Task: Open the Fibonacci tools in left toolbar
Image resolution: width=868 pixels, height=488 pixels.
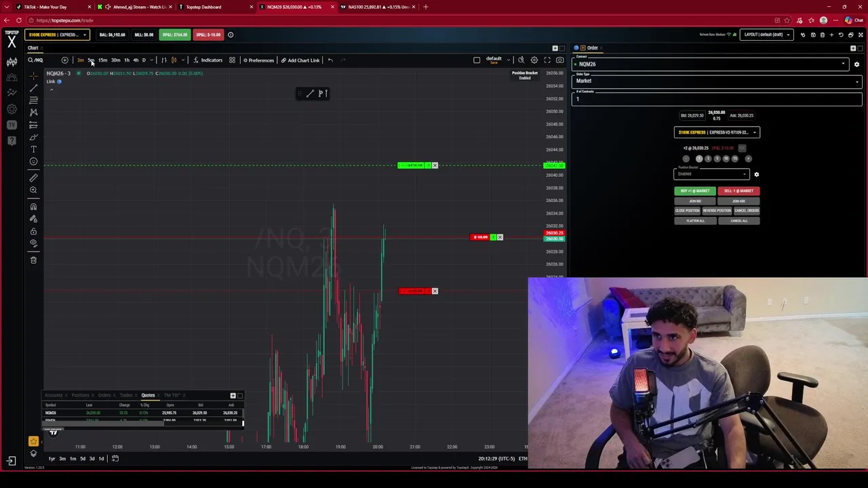Action: coord(33,100)
